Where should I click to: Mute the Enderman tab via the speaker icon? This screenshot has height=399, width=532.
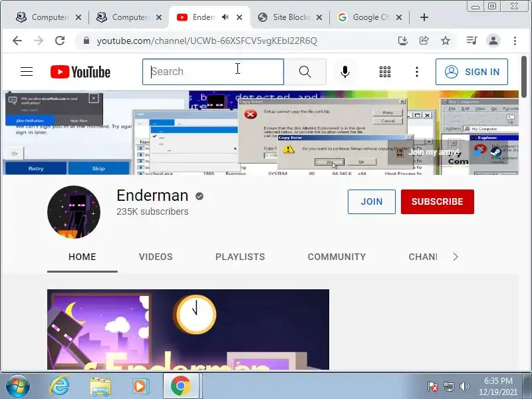click(225, 17)
